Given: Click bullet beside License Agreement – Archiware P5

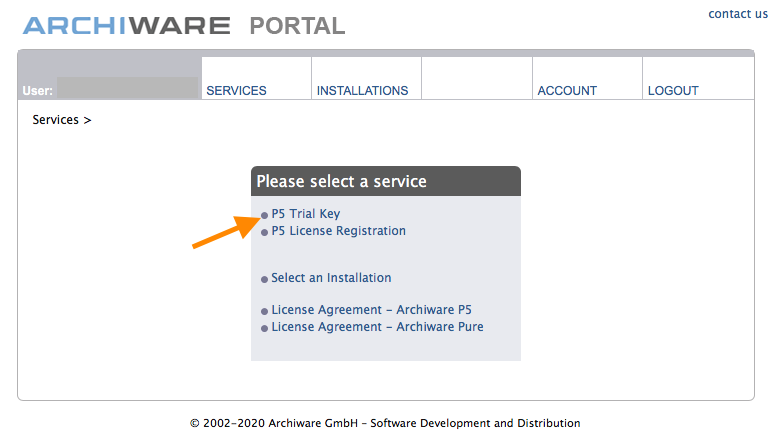Looking at the screenshot, I should (264, 311).
